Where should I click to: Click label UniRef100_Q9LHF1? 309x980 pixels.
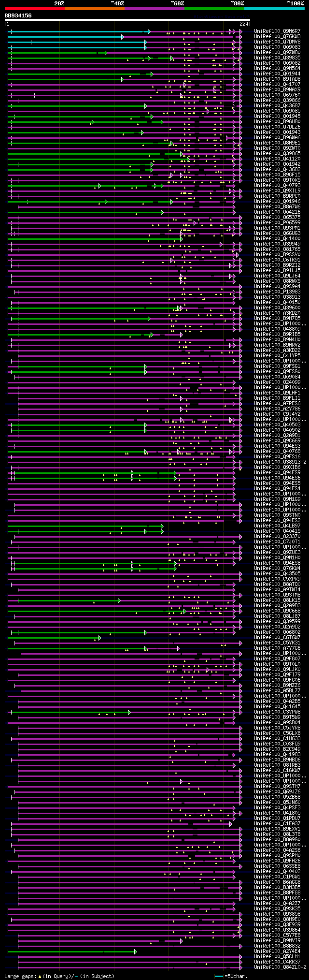(x=277, y=393)
